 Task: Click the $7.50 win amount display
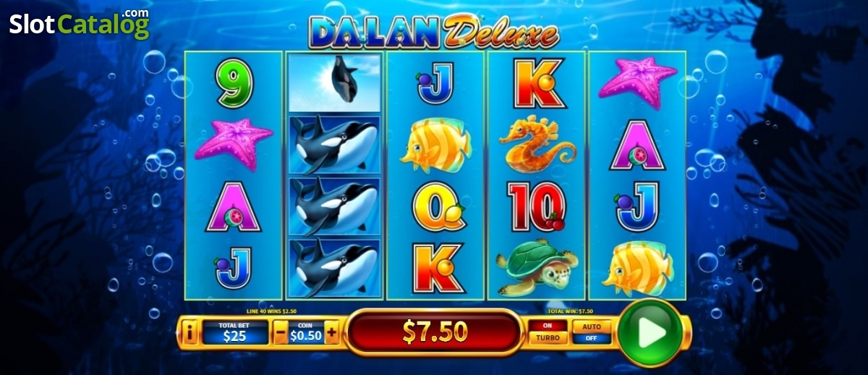tap(435, 332)
